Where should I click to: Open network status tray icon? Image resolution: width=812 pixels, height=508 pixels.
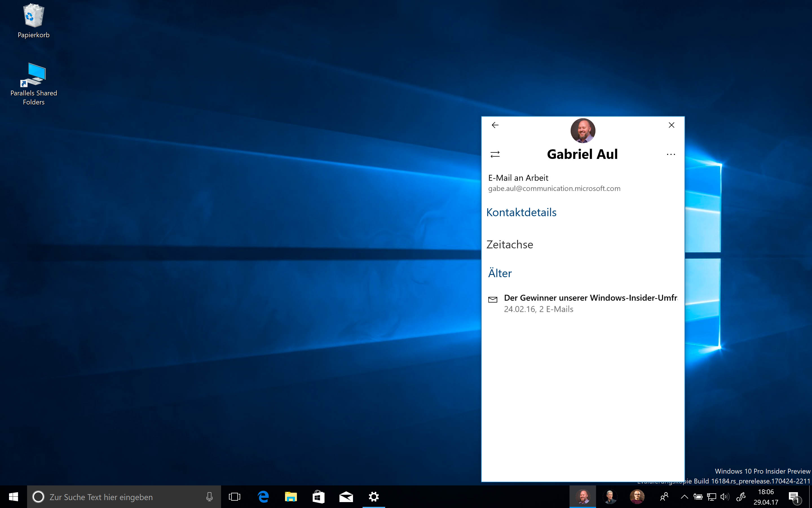point(711,497)
